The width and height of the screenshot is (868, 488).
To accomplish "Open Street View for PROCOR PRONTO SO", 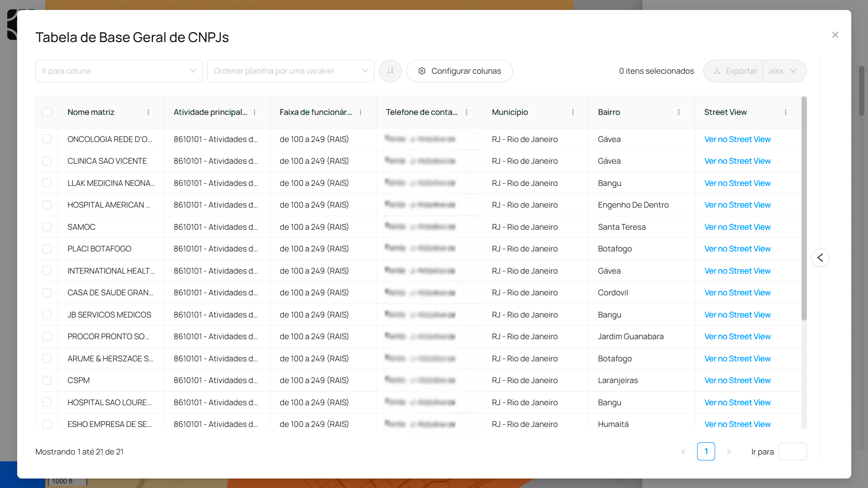I will 737,336.
